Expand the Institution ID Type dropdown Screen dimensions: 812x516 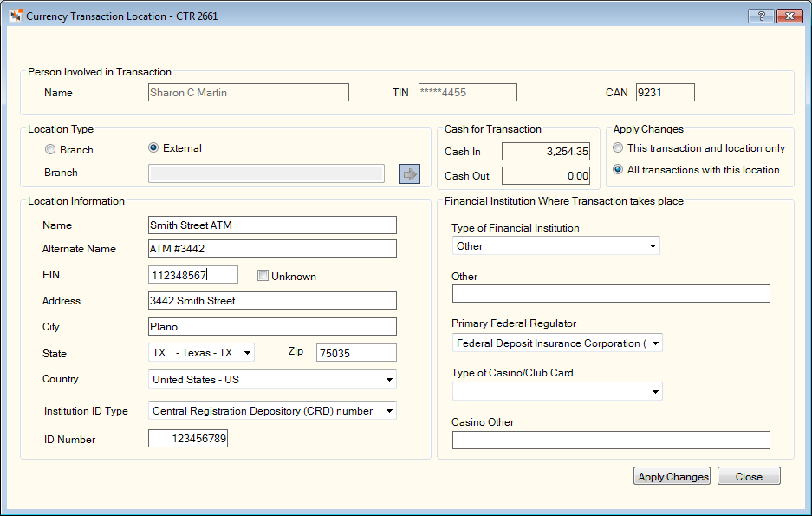coord(389,411)
